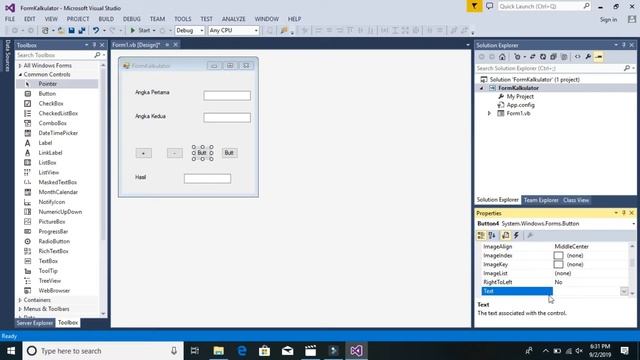Click the wrench Properties icon in Solution Explorer
The image size is (640, 360).
588,57
